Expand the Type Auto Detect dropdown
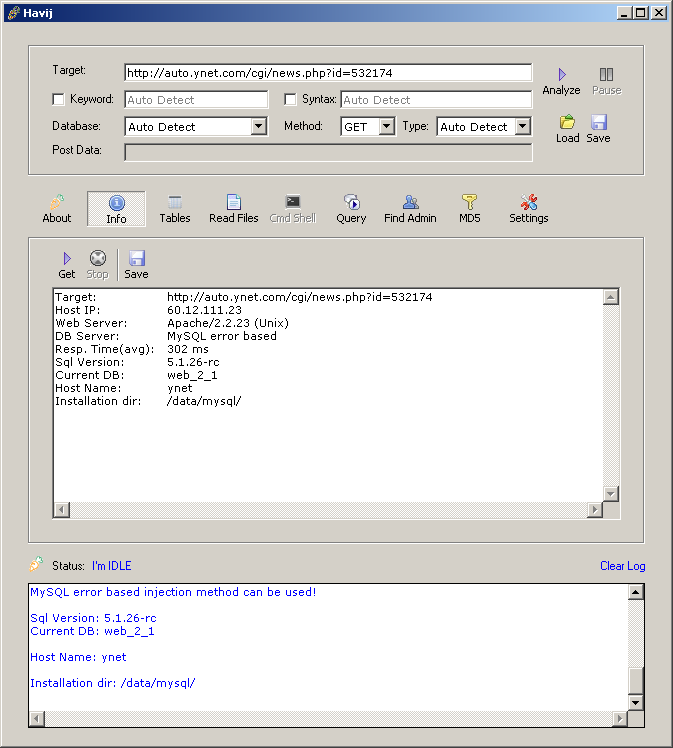 pyautogui.click(x=523, y=126)
